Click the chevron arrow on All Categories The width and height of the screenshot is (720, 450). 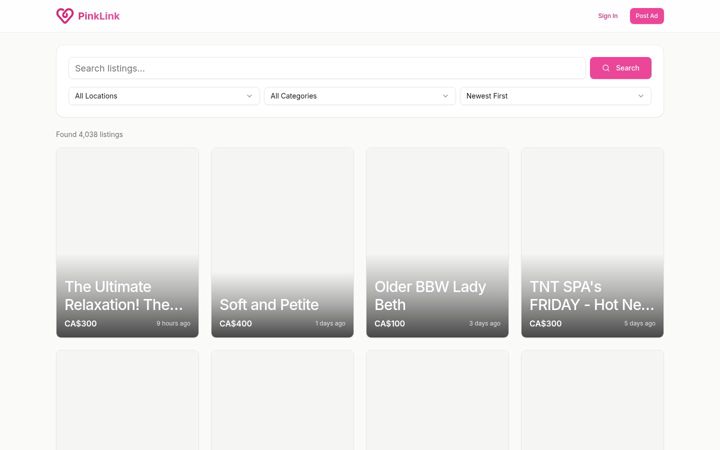coord(445,96)
